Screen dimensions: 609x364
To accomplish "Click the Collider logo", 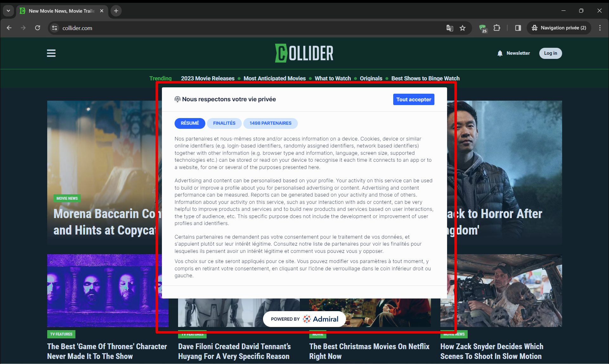I will click(x=304, y=53).
